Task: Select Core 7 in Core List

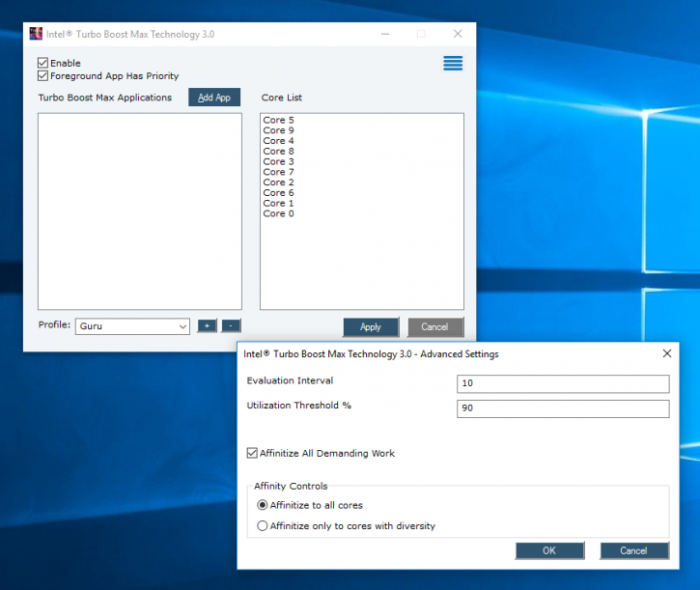Action: coord(278,172)
